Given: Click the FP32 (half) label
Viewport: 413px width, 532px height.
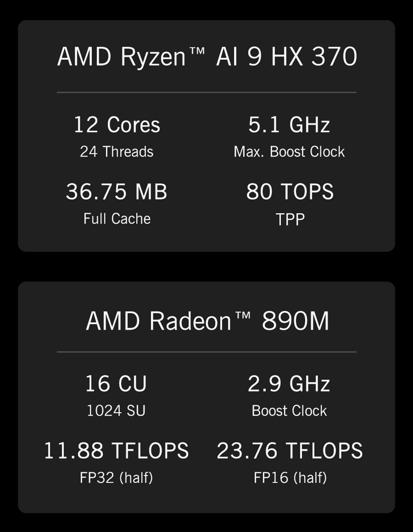Looking at the screenshot, I should (116, 478).
